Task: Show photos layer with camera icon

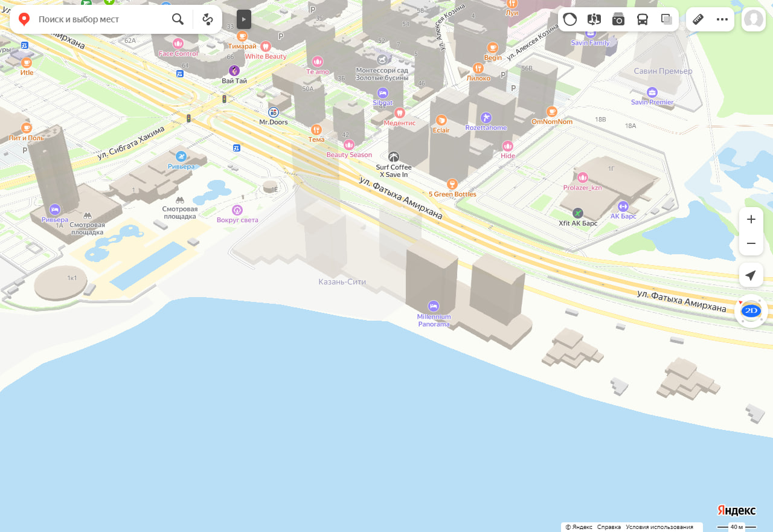Action: (618, 19)
